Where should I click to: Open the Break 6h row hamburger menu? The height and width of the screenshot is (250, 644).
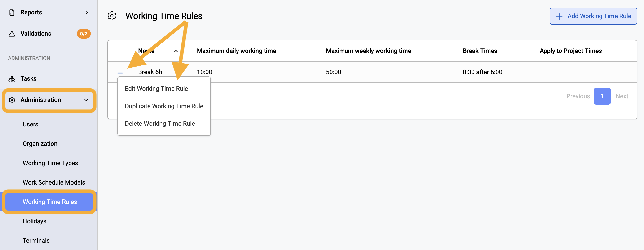click(x=120, y=72)
